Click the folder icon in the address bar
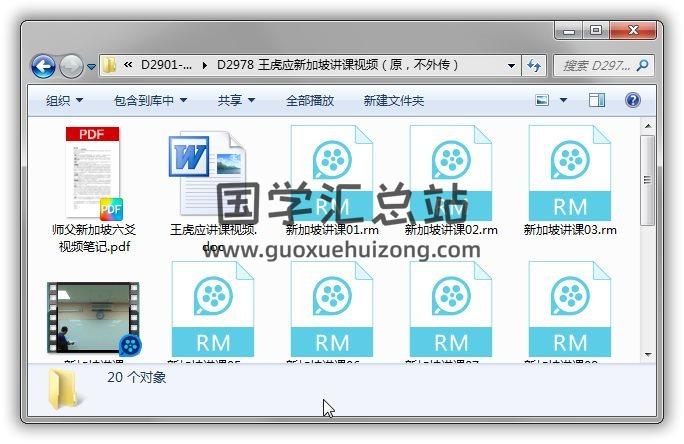The width and height of the screenshot is (684, 444). 109,65
